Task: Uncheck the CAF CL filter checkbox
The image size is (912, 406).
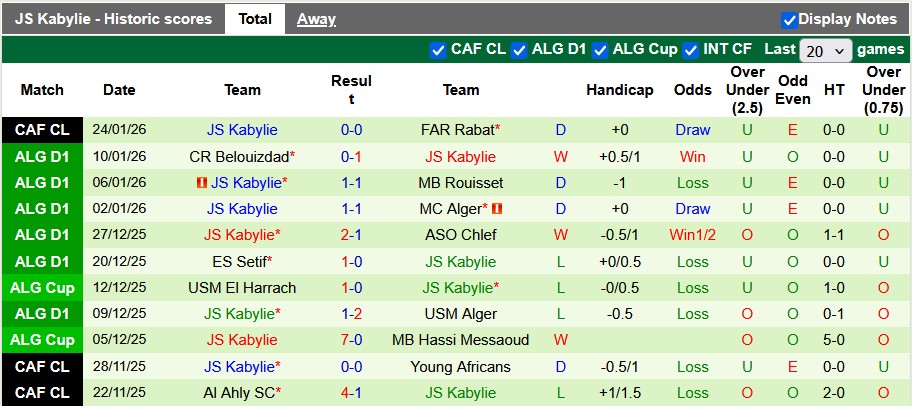Action: point(438,49)
